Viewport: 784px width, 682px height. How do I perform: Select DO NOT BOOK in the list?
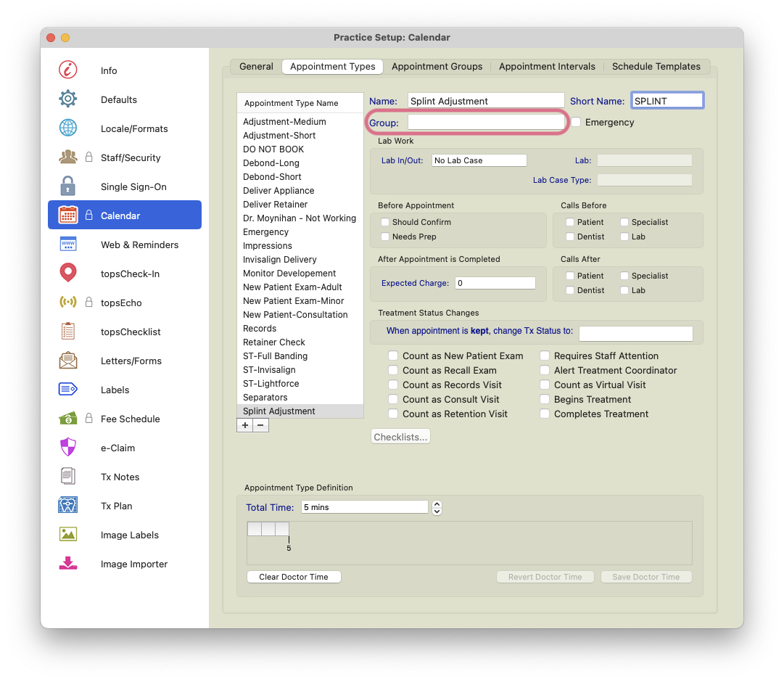(300, 149)
